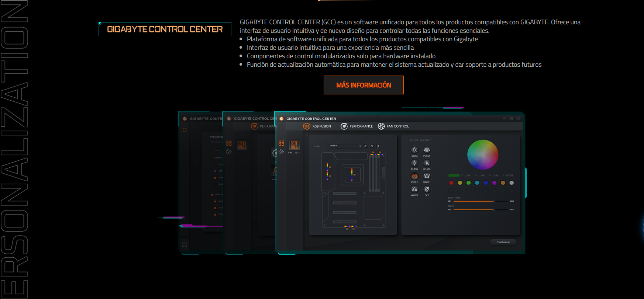This screenshot has width=644, height=299.
Task: Choose the purple color swatch
Action: (494, 183)
